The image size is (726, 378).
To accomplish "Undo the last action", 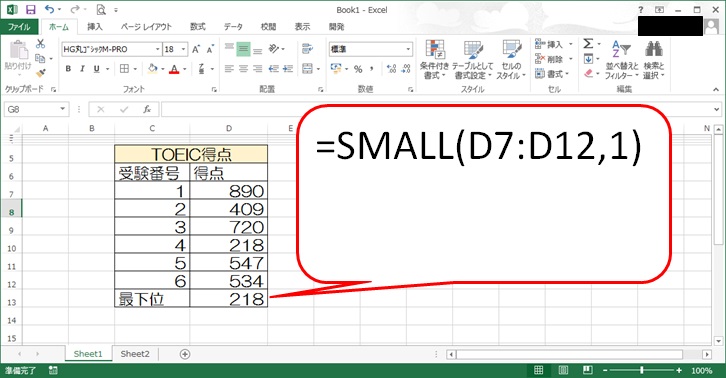I will tap(49, 9).
